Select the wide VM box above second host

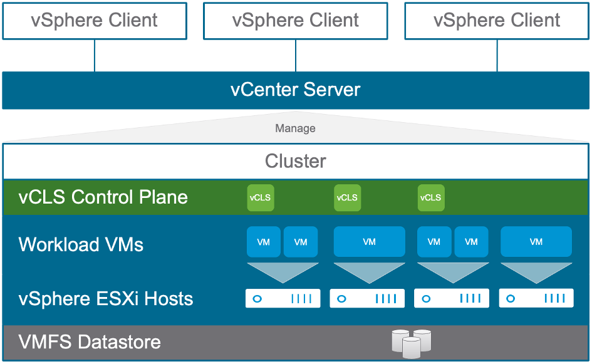(x=369, y=242)
